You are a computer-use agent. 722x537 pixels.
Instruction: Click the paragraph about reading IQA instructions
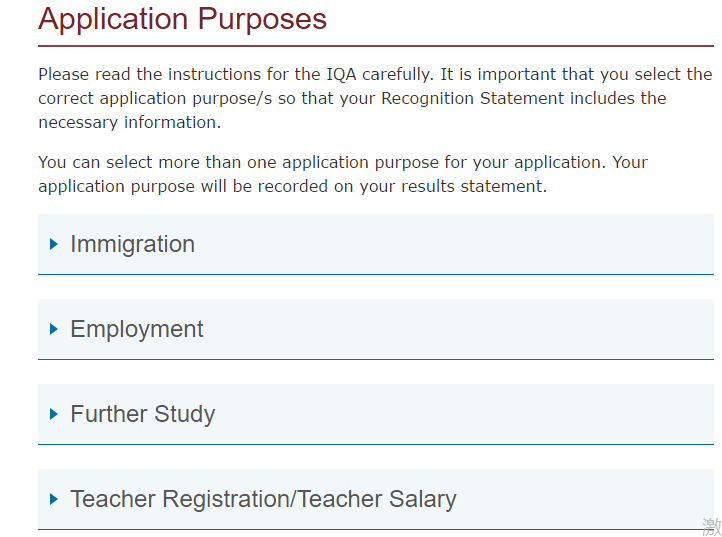coord(375,98)
